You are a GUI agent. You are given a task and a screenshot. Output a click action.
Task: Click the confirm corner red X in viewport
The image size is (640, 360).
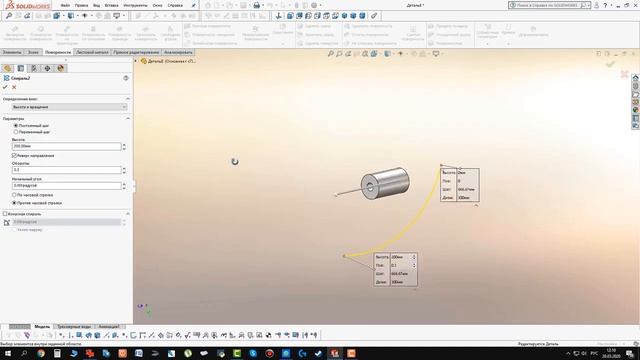tap(624, 74)
